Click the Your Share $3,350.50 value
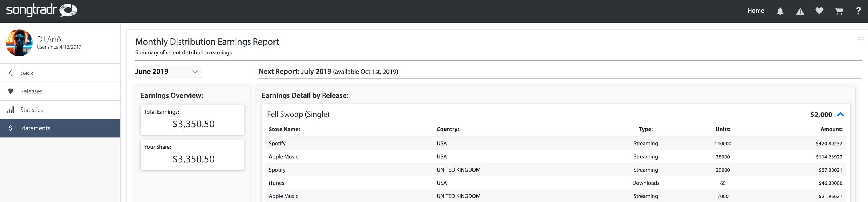This screenshot has height=202, width=868. 193,159
